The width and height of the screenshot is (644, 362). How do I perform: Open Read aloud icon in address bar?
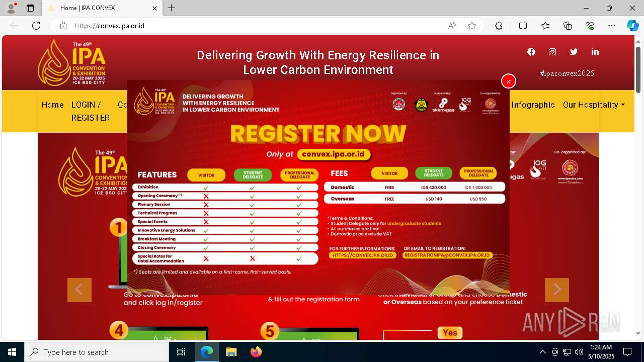coord(452,26)
